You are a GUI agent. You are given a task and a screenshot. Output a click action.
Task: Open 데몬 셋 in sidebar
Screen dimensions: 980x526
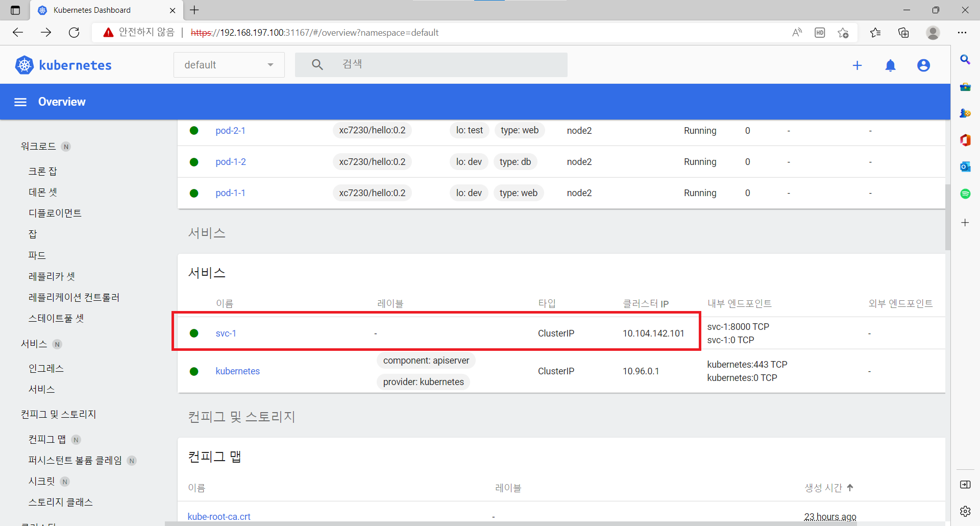43,192
